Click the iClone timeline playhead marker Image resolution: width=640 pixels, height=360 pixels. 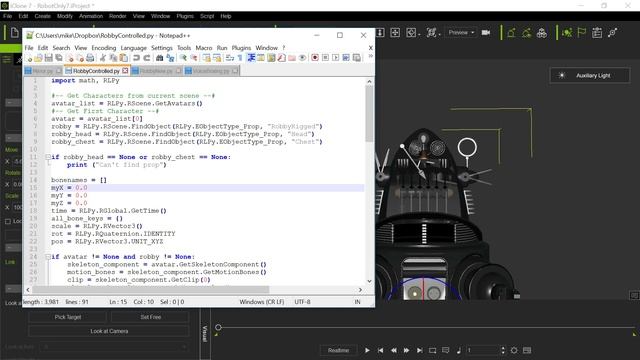(x=218, y=327)
